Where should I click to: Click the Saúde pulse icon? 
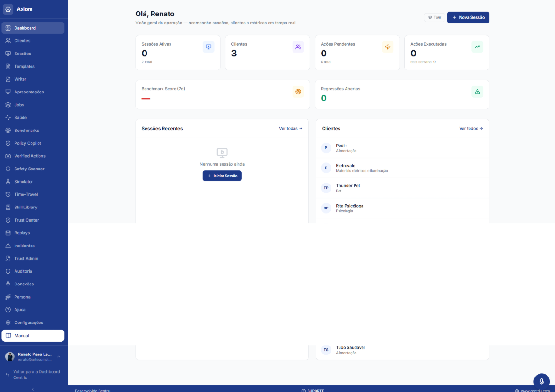[8, 117]
